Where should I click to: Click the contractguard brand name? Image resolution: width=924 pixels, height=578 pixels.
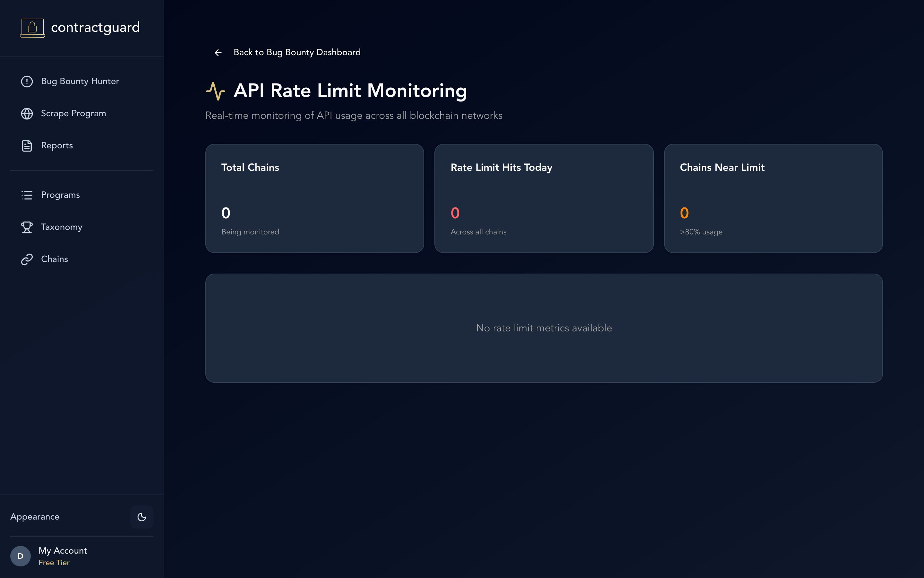click(96, 28)
